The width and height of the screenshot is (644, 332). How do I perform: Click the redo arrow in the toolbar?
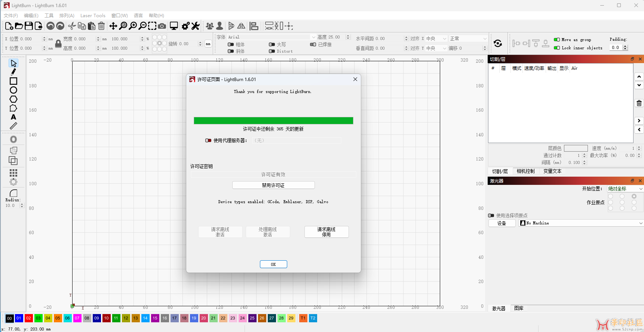click(60, 26)
